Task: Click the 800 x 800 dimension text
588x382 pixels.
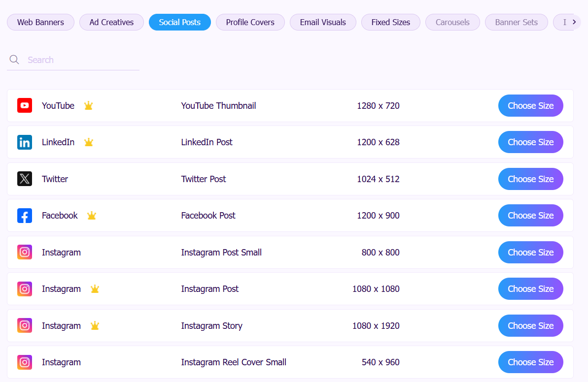Action: click(x=380, y=253)
